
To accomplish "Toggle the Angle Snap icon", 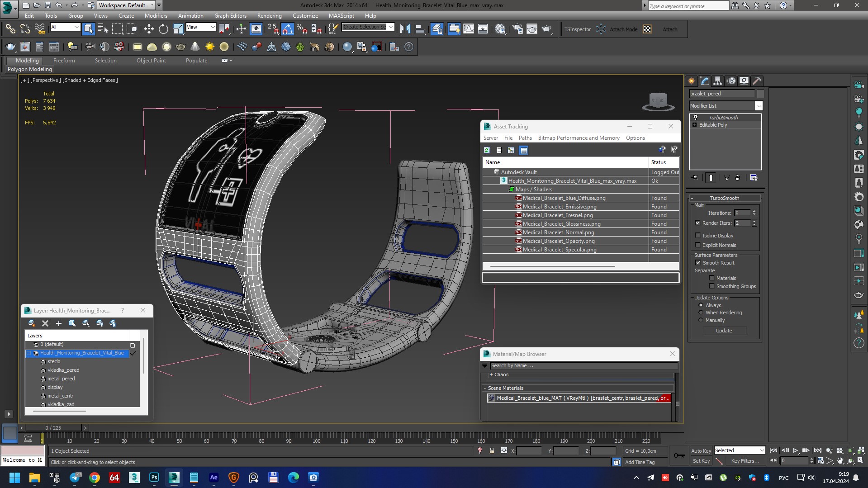I will [288, 29].
